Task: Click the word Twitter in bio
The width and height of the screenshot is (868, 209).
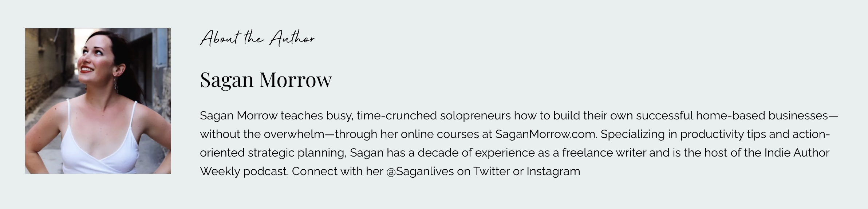Action: pos(491,171)
